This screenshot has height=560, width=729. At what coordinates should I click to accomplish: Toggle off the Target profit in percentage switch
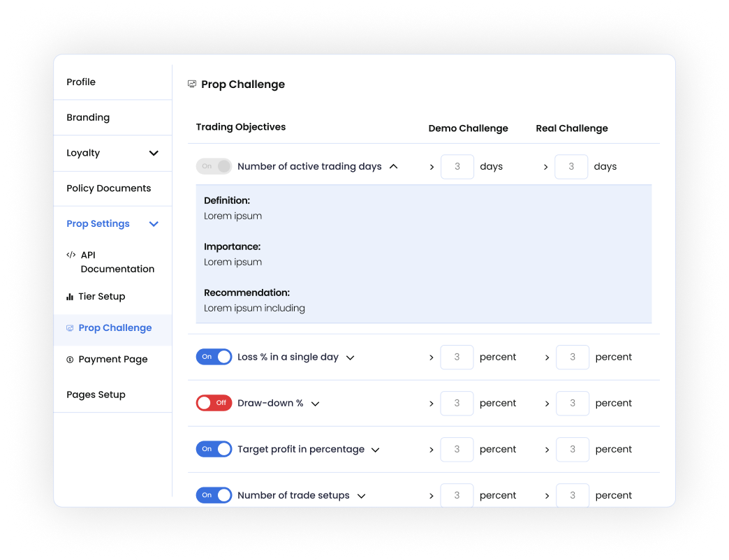[x=214, y=449]
